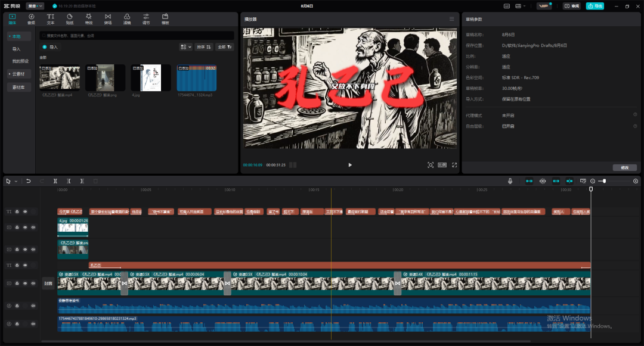Open the 滤镜 (Filters) tab

(x=127, y=19)
